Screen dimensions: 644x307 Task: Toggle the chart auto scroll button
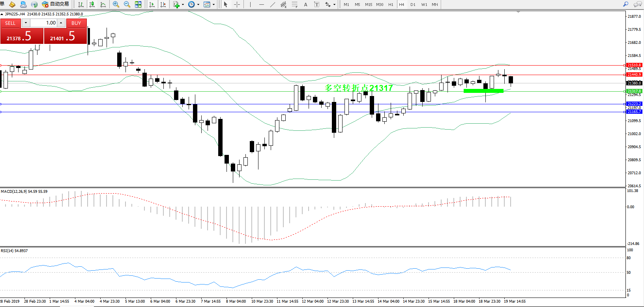pos(152,4)
